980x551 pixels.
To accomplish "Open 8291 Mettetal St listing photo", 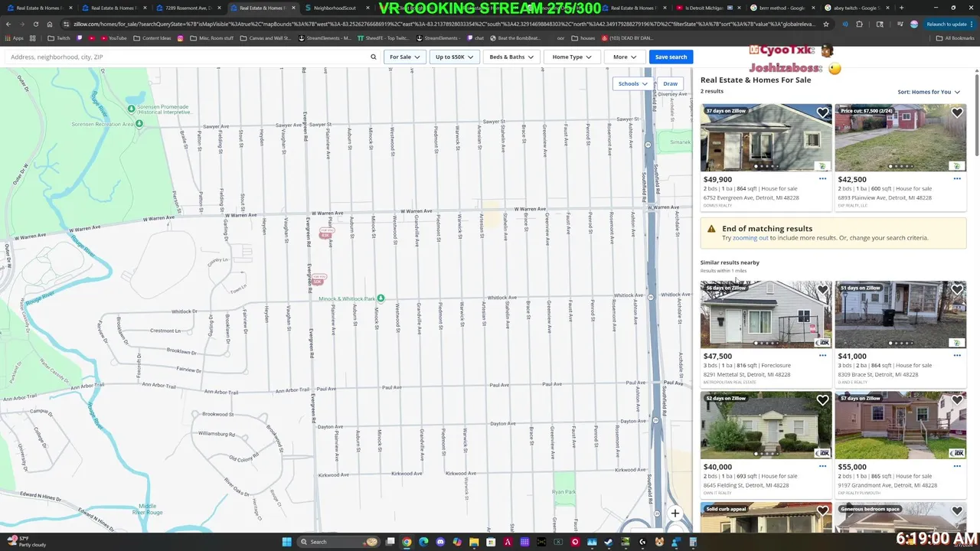I will tap(766, 315).
